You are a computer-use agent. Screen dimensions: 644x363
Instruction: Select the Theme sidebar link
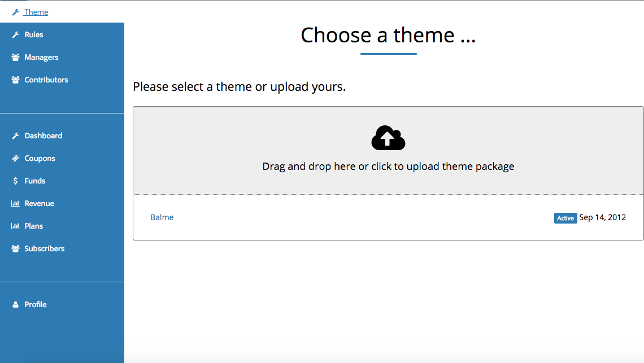pyautogui.click(x=36, y=12)
